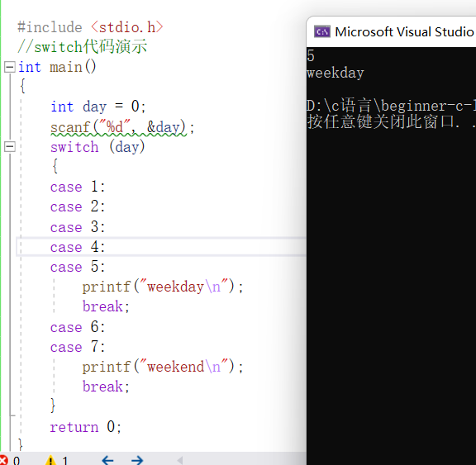
Task: Click the case 1: label
Action: (78, 187)
